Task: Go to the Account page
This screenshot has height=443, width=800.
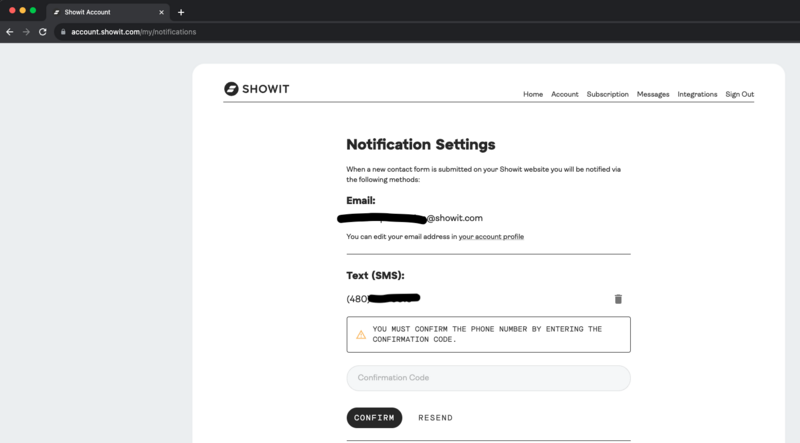Action: (x=564, y=94)
